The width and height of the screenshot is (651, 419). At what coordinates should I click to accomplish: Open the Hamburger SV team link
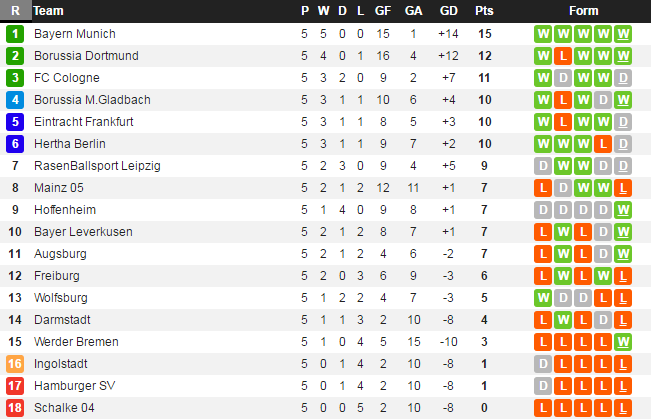[74, 386]
